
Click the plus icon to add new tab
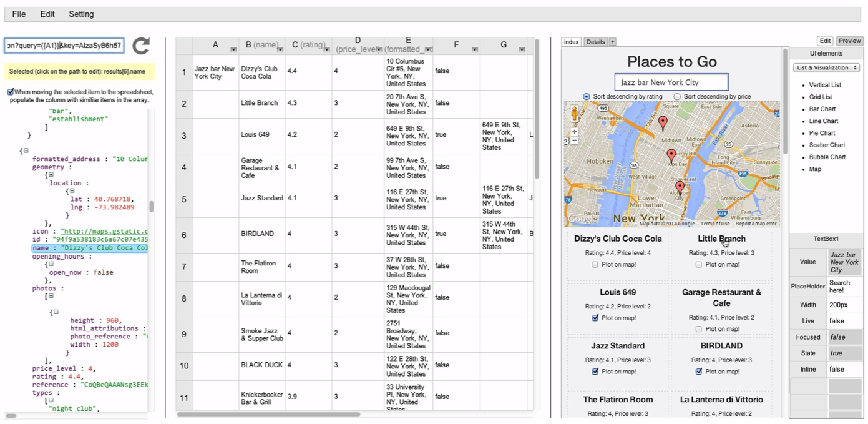613,42
